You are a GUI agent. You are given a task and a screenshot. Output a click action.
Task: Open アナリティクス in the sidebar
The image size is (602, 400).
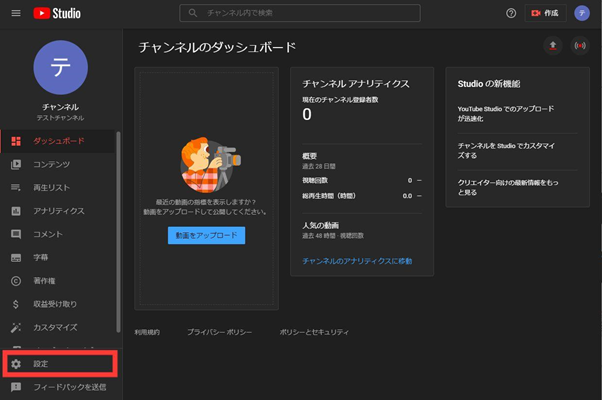point(58,211)
